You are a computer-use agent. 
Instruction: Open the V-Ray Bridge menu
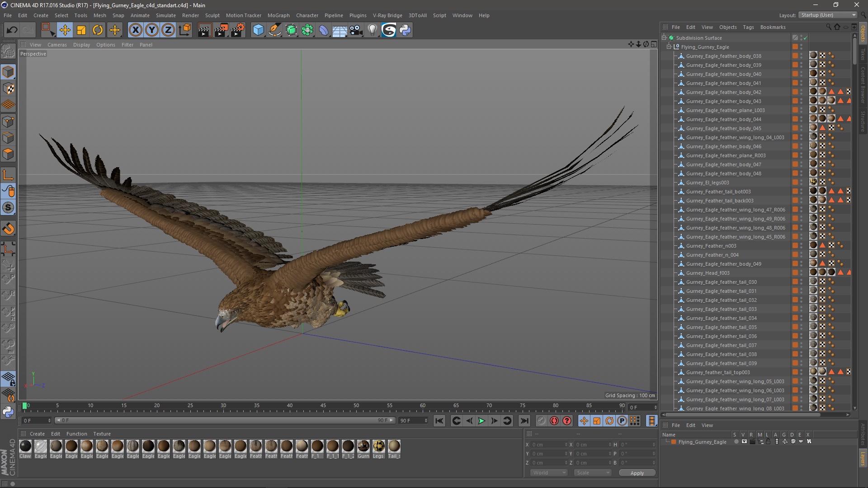[x=387, y=15]
